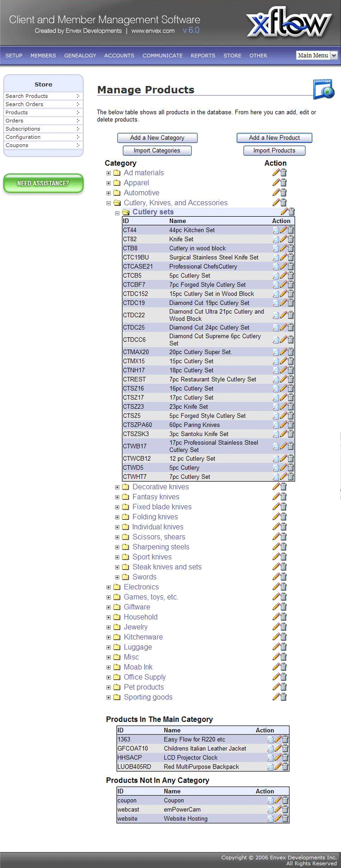Click the Add a New Product button

point(274,138)
